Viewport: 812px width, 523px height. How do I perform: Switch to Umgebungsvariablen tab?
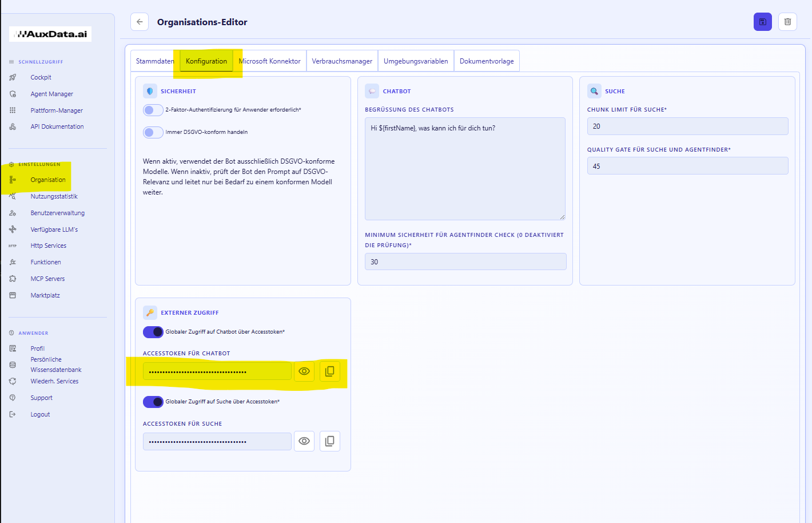click(416, 61)
